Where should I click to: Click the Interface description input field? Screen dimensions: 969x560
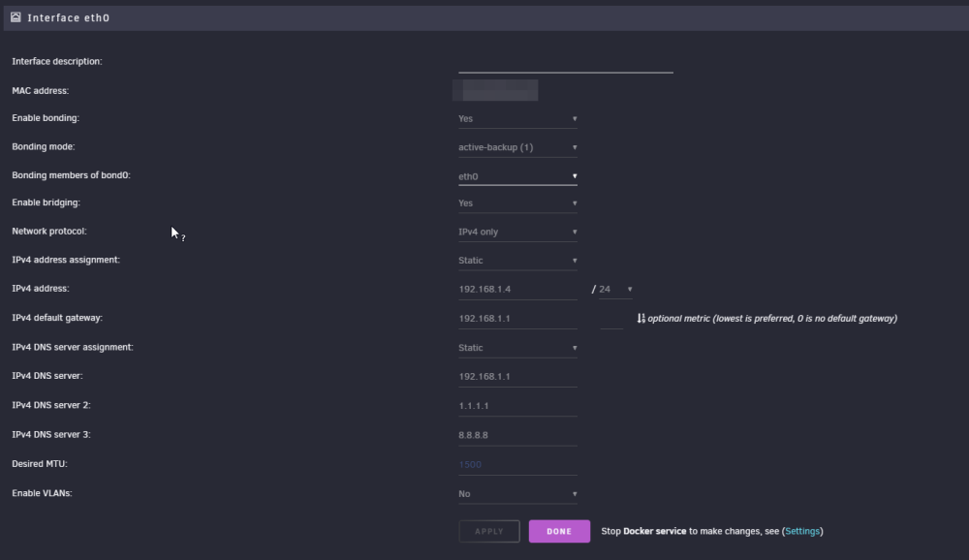[566, 63]
